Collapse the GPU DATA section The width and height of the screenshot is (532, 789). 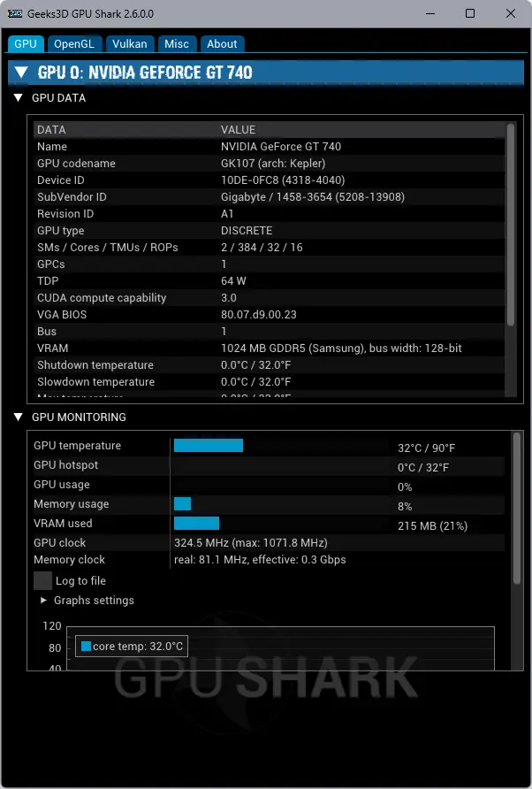(19, 98)
